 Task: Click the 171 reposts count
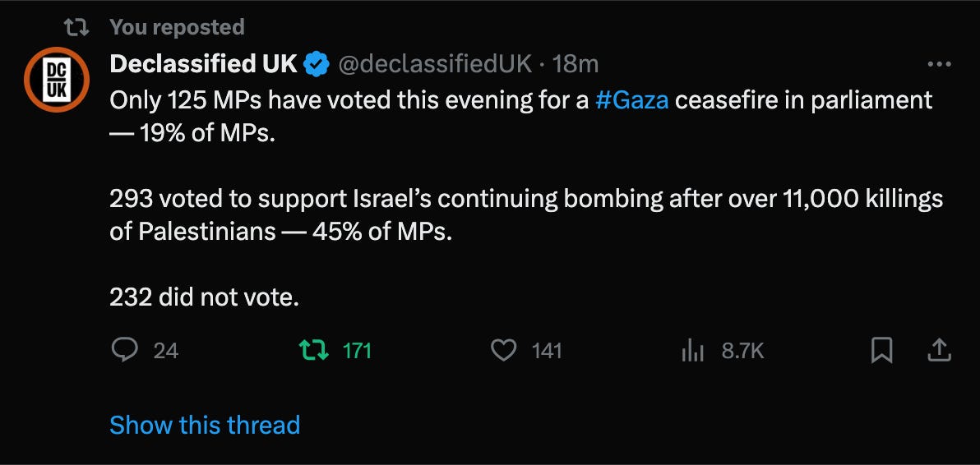pyautogui.click(x=357, y=351)
